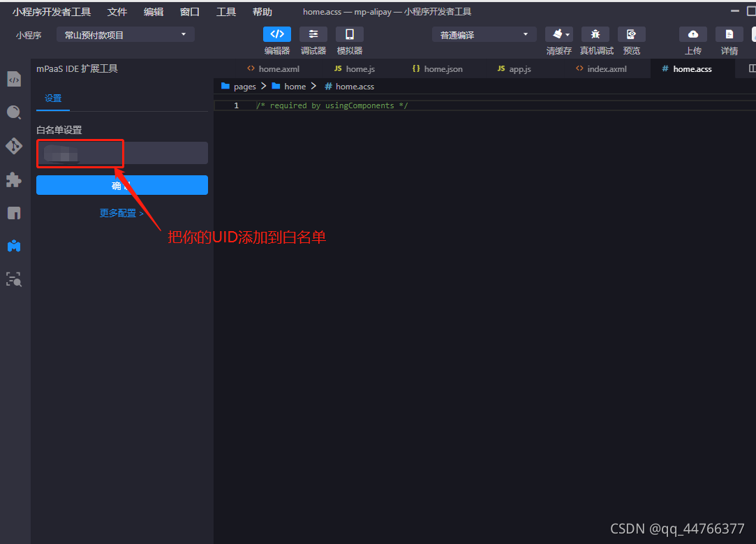Click the home.acss breadcrumb item
This screenshot has height=544, width=756.
[x=350, y=87]
